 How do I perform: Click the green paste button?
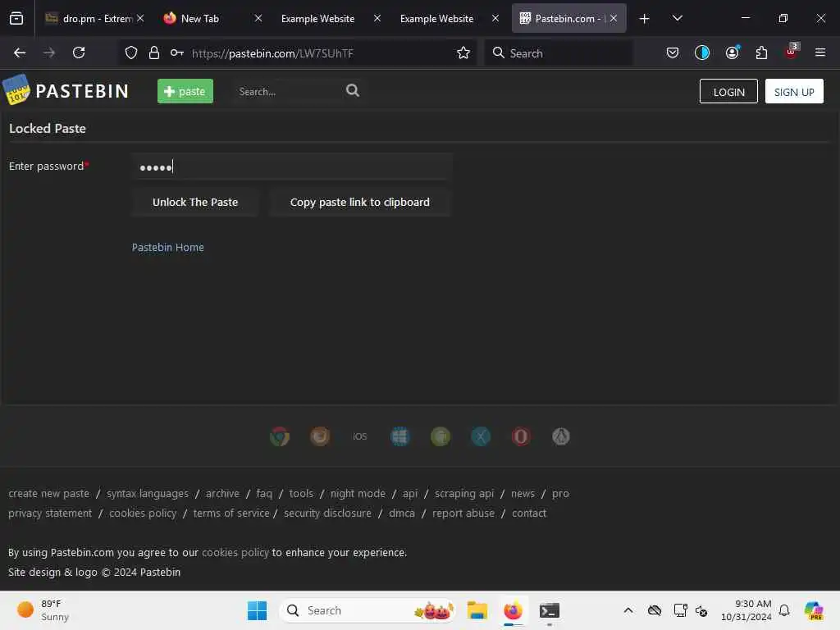coord(185,91)
